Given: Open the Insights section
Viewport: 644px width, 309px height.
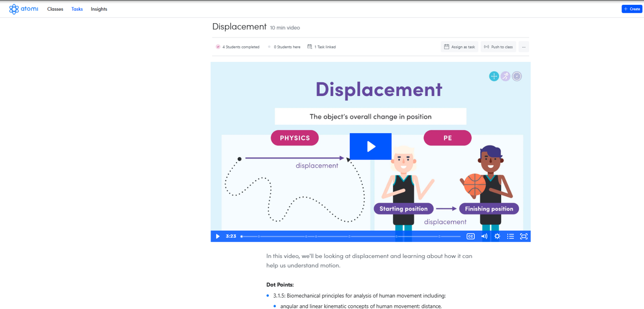Looking at the screenshot, I should click(x=99, y=9).
